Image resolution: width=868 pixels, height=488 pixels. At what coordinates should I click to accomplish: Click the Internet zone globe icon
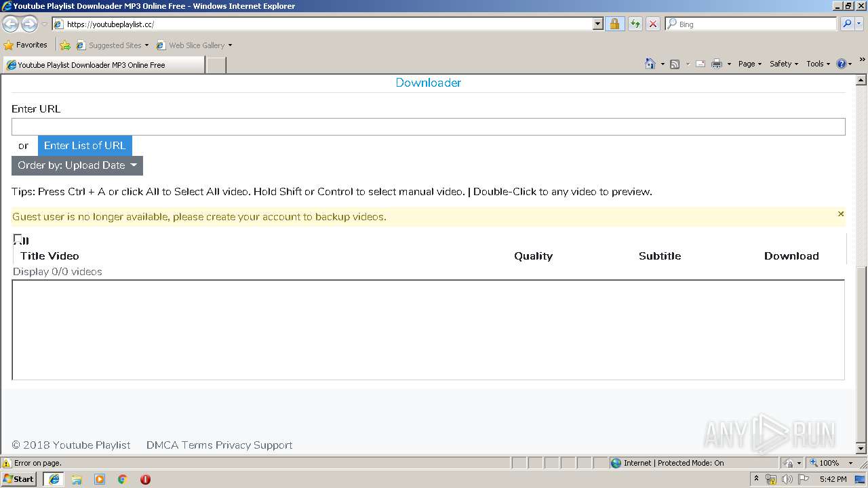point(616,463)
